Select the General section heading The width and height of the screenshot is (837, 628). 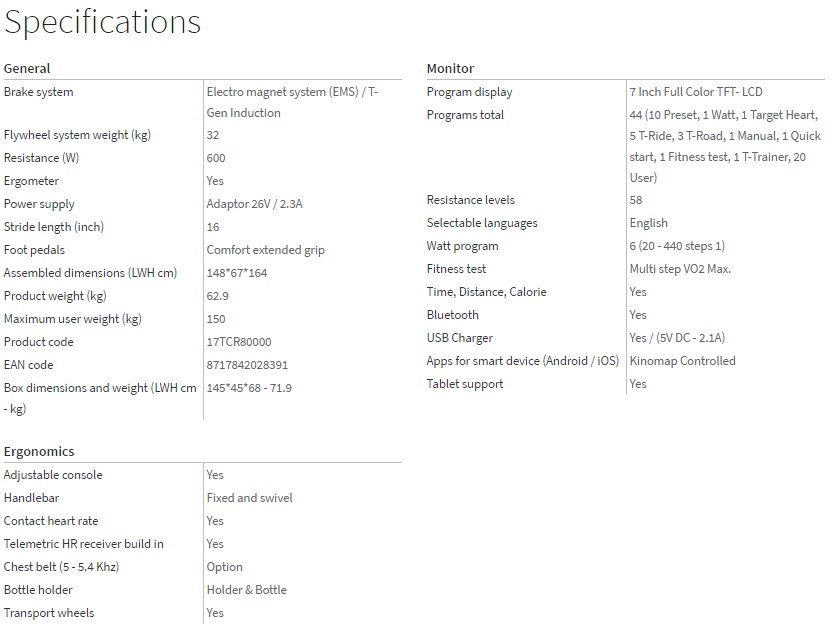point(27,69)
